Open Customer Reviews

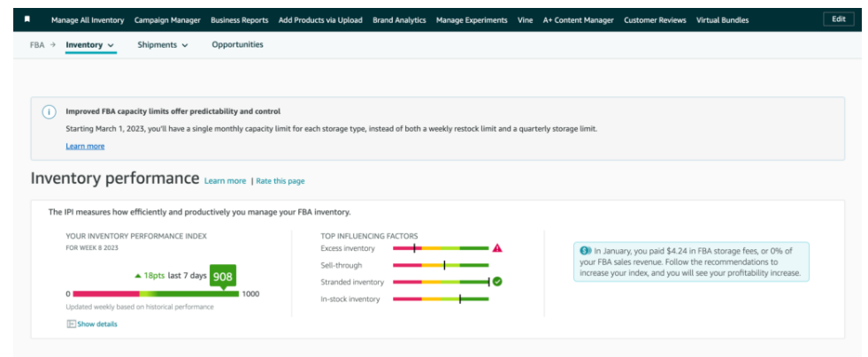pos(655,20)
